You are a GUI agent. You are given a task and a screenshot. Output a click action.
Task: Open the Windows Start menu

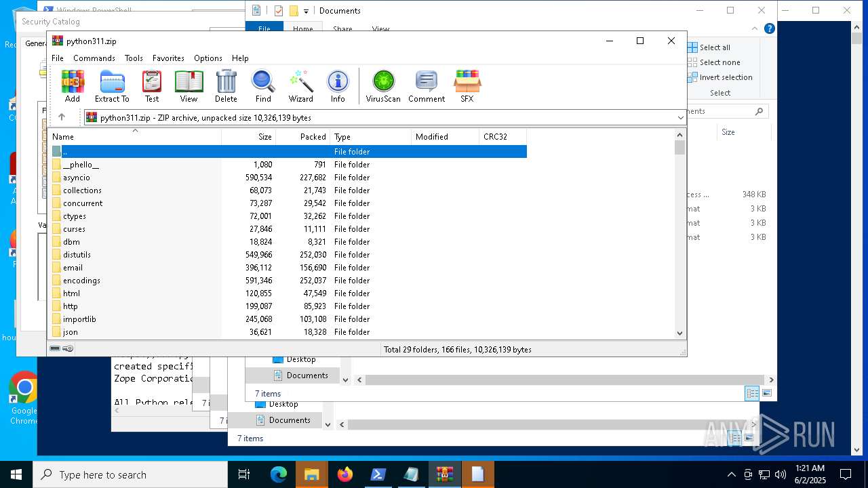16,474
